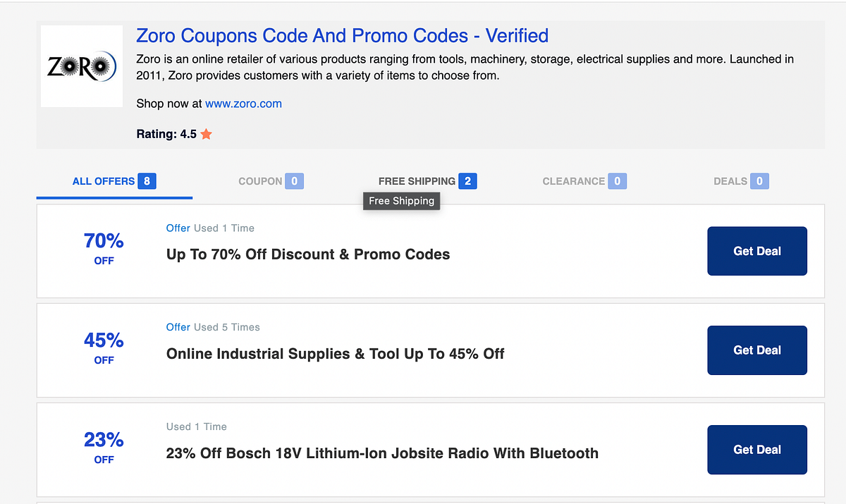Visit the www.zoro.com link
846x504 pixels.
(243, 104)
